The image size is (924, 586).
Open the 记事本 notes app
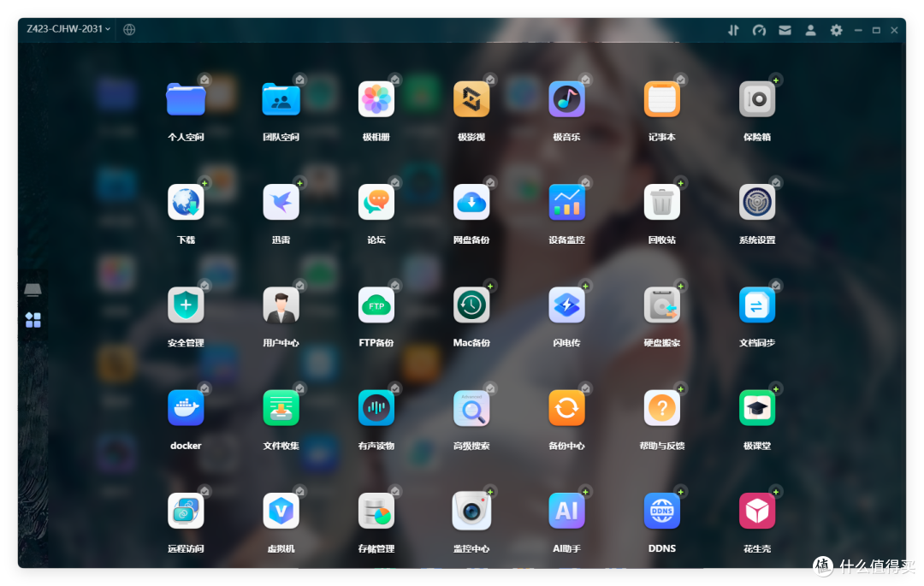(661, 99)
